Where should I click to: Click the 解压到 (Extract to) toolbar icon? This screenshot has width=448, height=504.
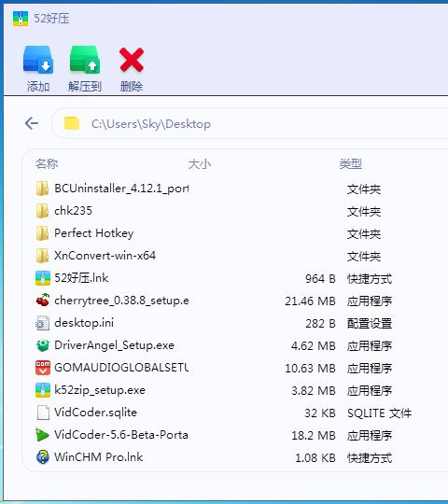pos(85,60)
